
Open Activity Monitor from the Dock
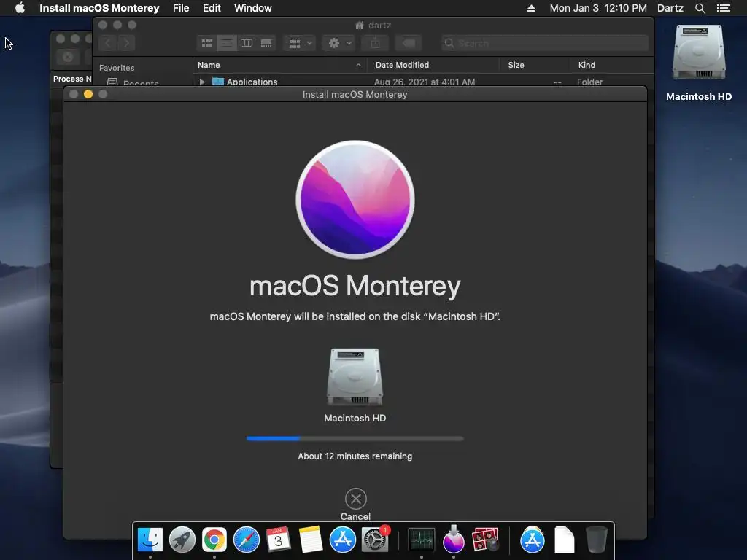tap(422, 540)
